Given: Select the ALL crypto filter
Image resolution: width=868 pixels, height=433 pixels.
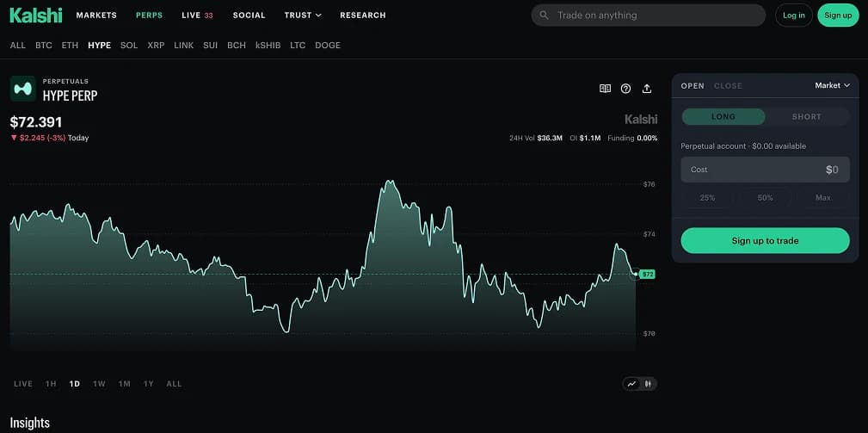Looking at the screenshot, I should 18,46.
